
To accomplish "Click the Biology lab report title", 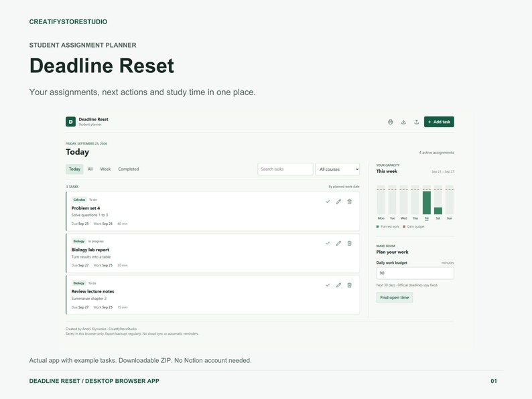I will pos(90,250).
